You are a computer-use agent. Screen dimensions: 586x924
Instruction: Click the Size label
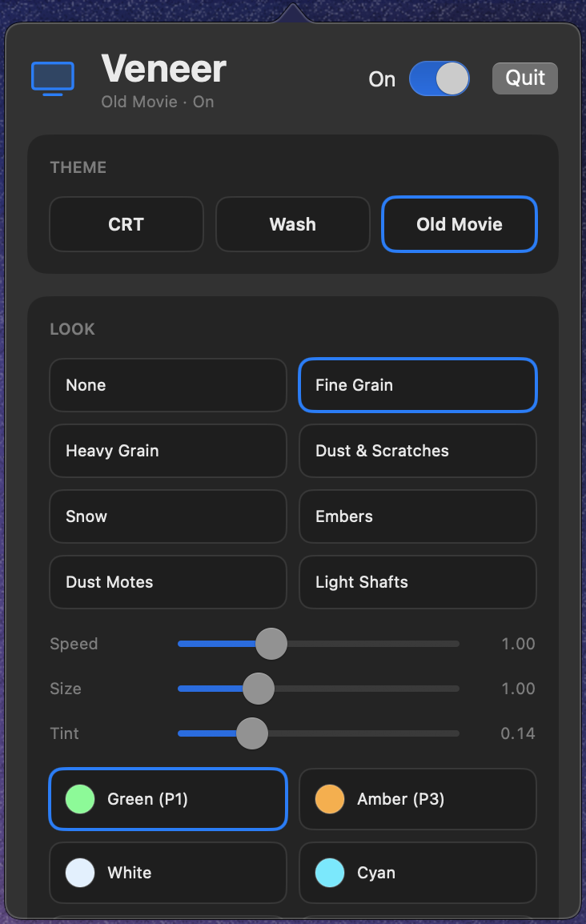coord(66,689)
